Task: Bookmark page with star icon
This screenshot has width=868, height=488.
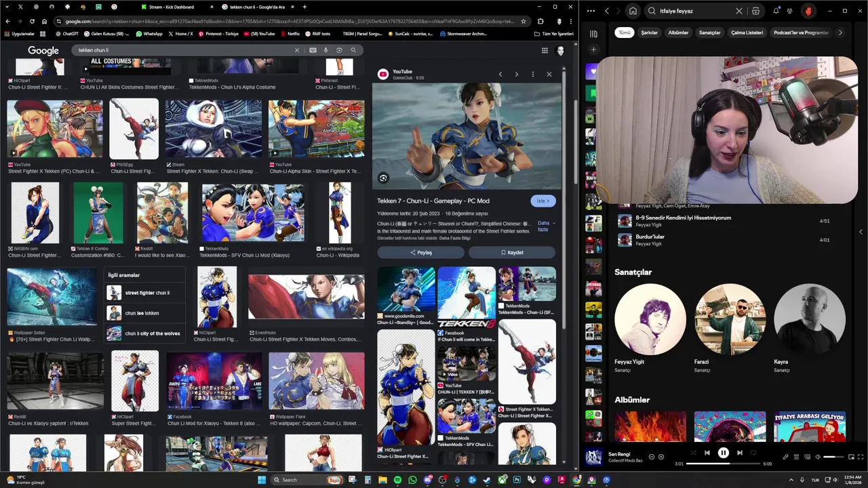Action: 524,21
